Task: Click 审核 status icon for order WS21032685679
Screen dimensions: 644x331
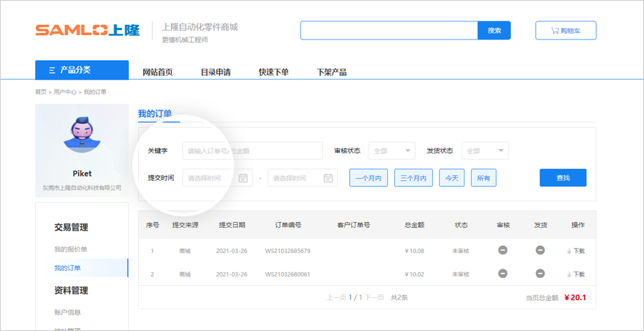Action: [x=503, y=251]
